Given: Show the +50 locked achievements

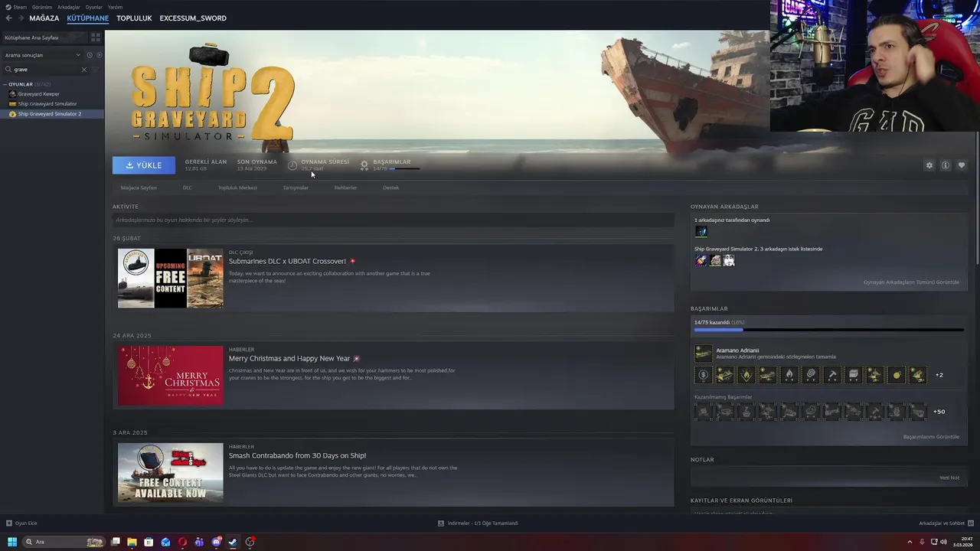Looking at the screenshot, I should pos(939,412).
